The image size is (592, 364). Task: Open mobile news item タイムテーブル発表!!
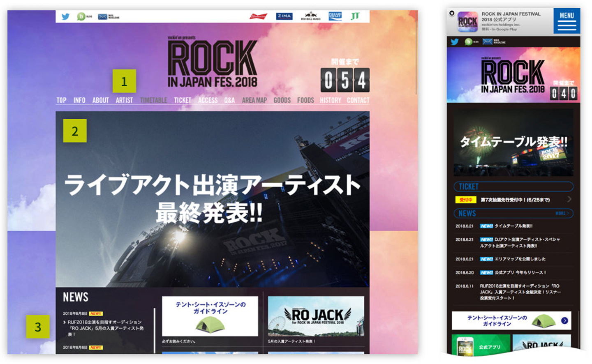pos(513,226)
